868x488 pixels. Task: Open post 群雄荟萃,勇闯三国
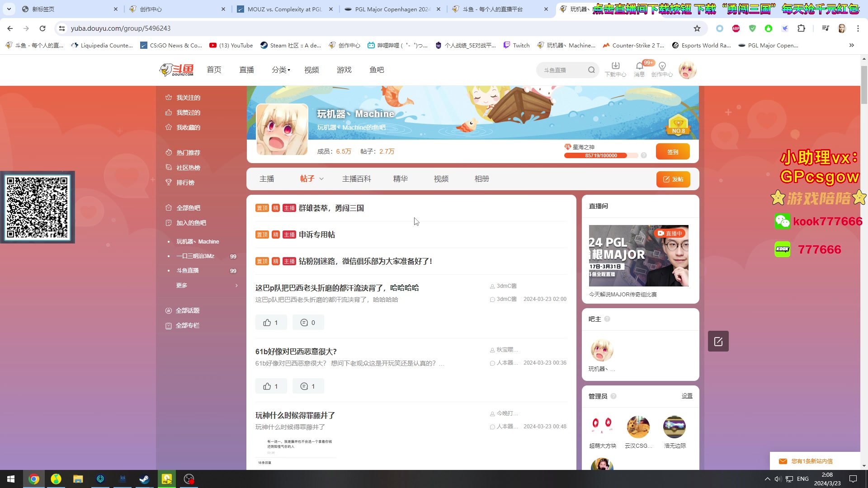click(x=331, y=208)
